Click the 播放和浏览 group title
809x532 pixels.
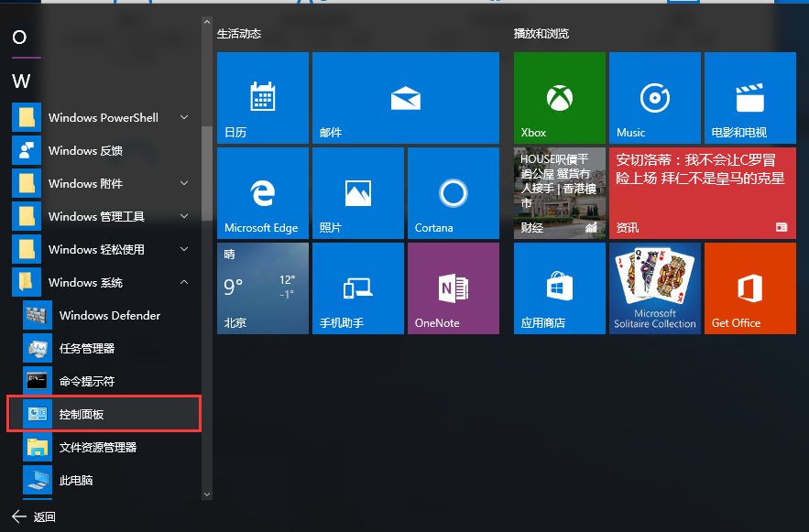(x=541, y=34)
